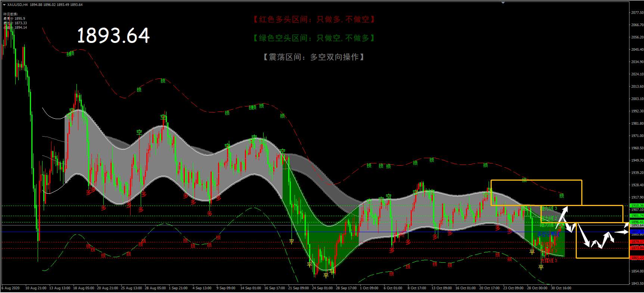This screenshot has height=293, width=644.
Task: Select the 最低价 1873.33 line
Action: tap(15, 23)
